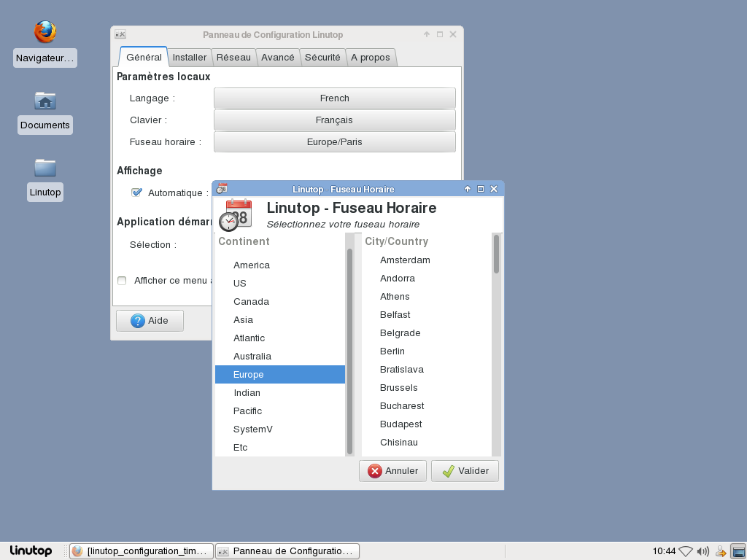Click the Continent list scrollbar
Screen dimensions: 747x560
point(349,351)
